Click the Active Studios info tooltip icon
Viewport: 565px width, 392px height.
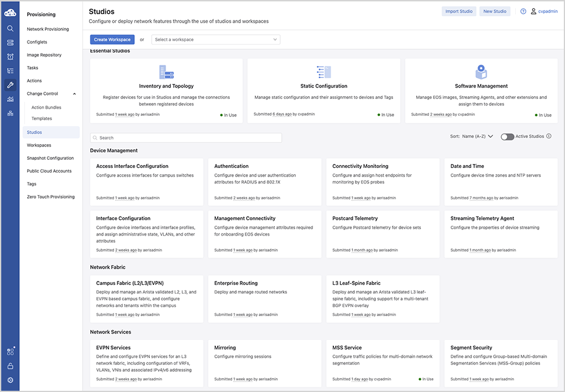(x=548, y=135)
